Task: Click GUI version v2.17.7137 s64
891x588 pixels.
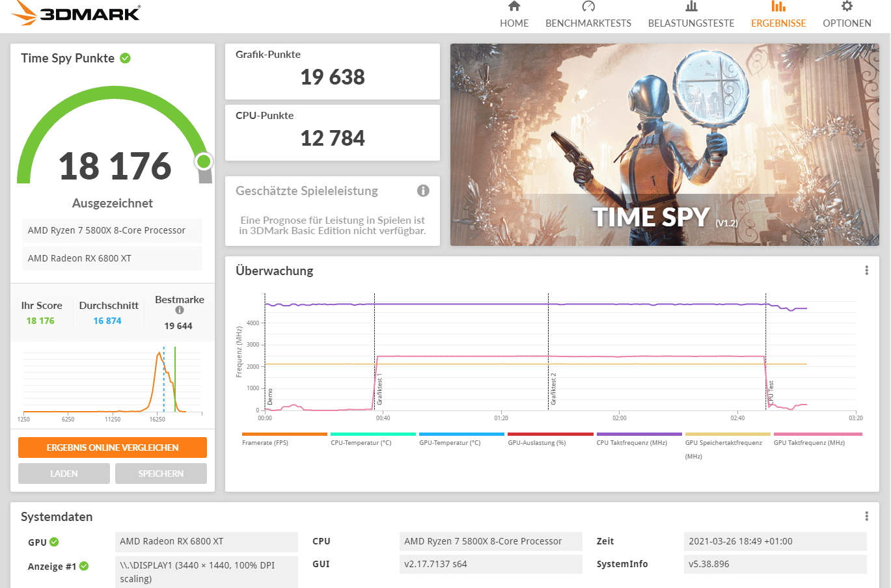Action: [491, 564]
